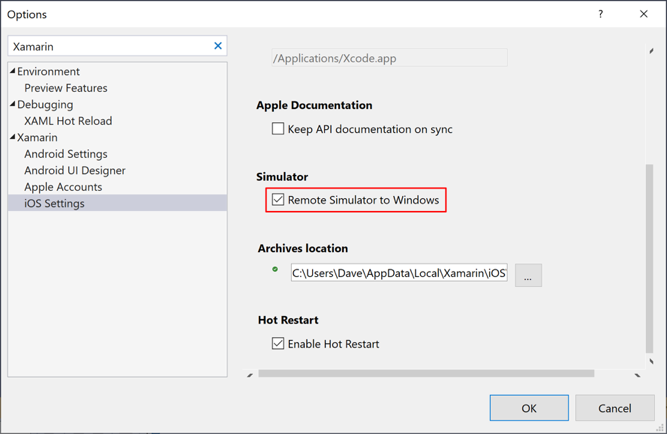Click the Archives location path field
Image resolution: width=667 pixels, height=434 pixels.
pos(399,273)
